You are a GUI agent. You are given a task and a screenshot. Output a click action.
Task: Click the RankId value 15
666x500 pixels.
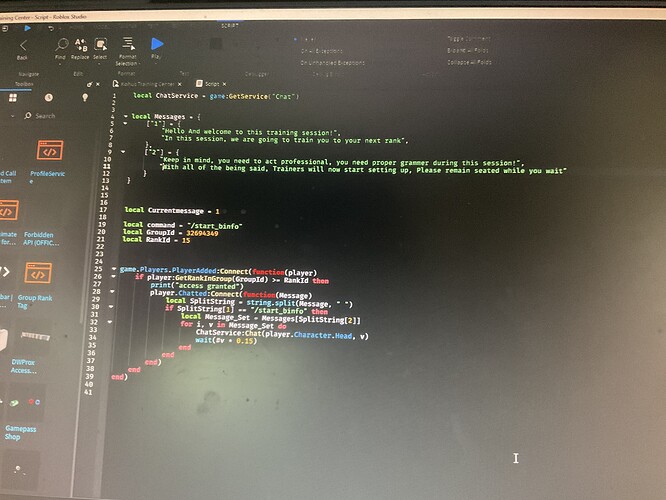point(186,240)
